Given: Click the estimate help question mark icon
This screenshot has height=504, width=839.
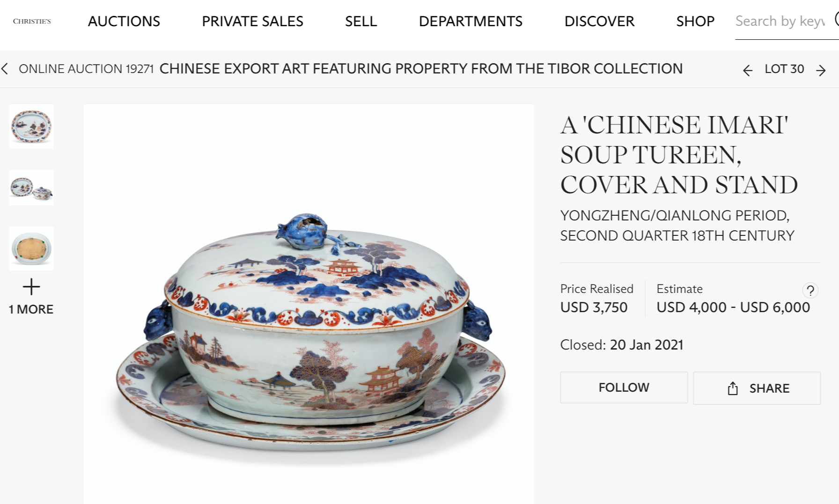Looking at the screenshot, I should click(x=810, y=291).
